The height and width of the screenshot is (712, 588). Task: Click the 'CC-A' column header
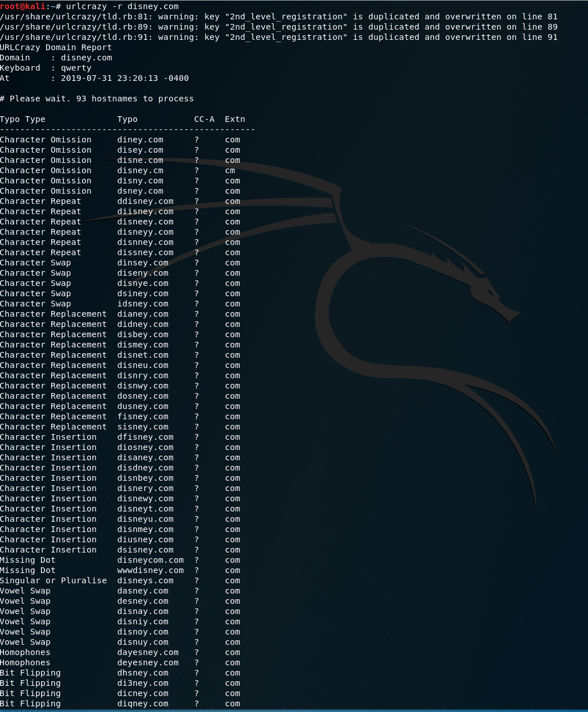tap(204, 119)
